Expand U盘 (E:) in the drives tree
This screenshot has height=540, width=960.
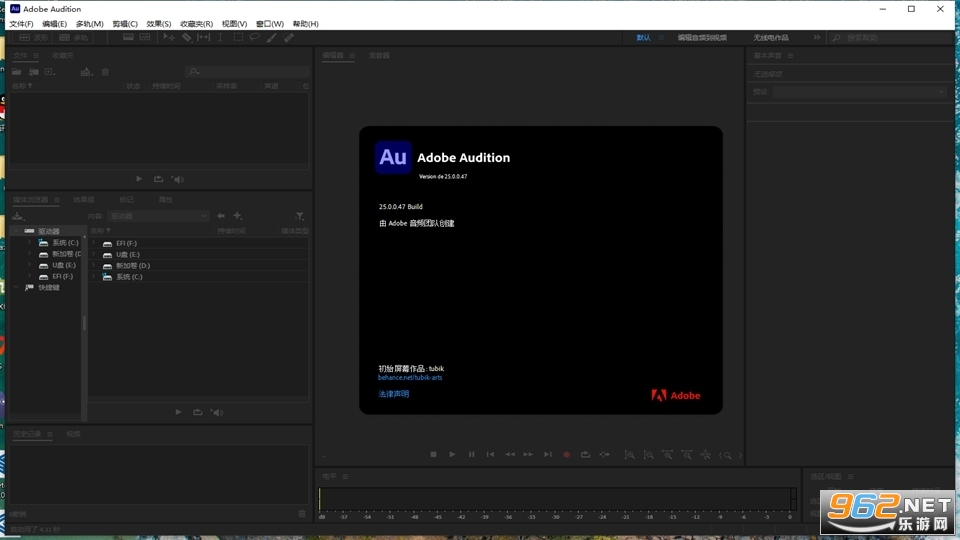(29, 265)
